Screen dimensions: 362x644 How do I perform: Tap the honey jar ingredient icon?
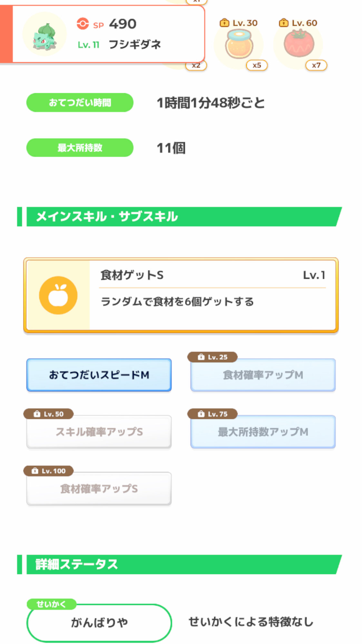click(x=239, y=44)
